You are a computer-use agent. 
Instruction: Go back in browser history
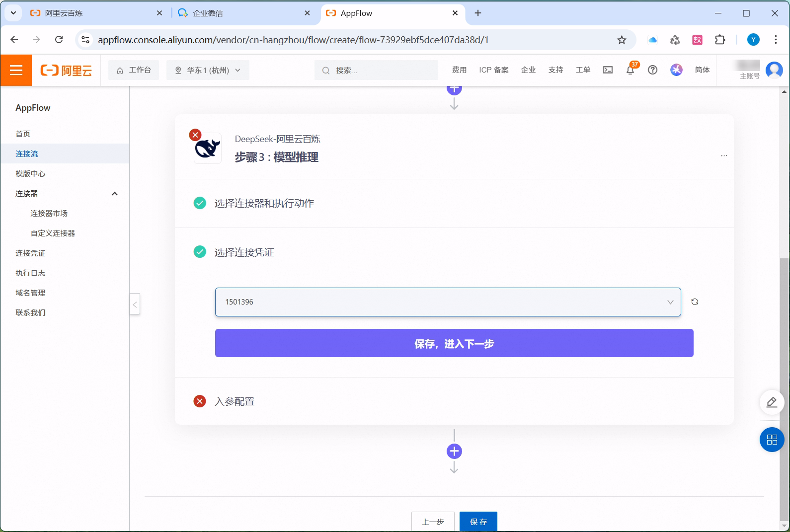tap(14, 40)
